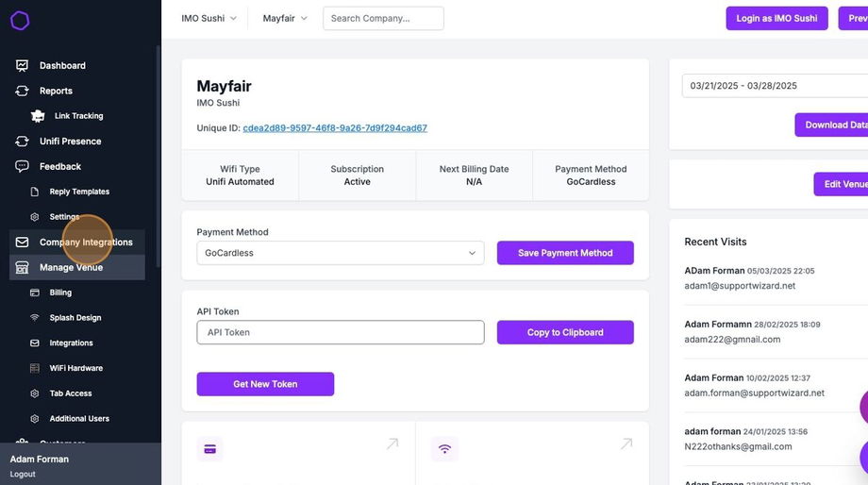Screen dimensions: 868x485
Task: Click the Splash Design wifi icon
Action: coord(35,318)
